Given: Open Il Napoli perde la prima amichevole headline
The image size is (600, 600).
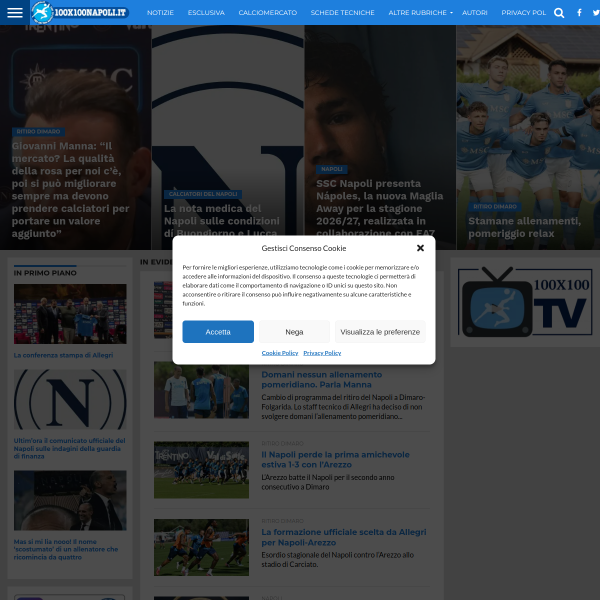Looking at the screenshot, I should click(336, 460).
